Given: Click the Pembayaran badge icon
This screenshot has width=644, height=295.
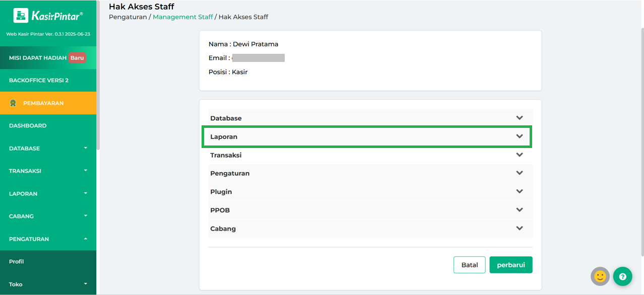Looking at the screenshot, I should tap(13, 103).
